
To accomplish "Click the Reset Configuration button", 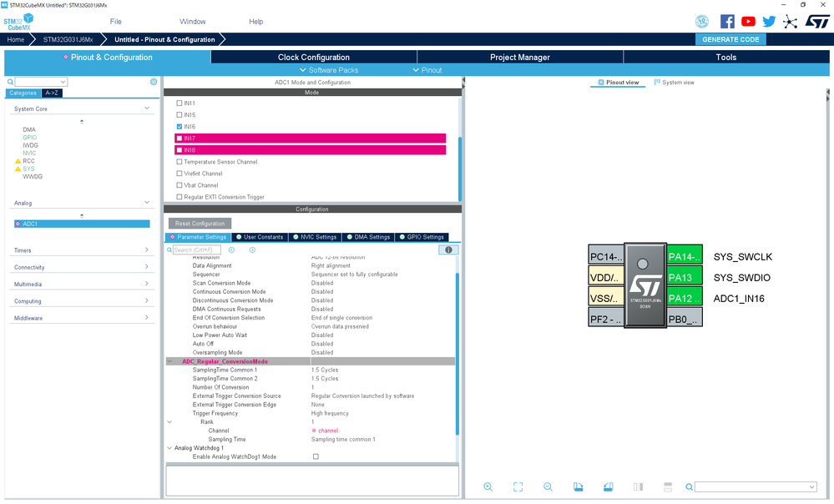I will pos(200,224).
